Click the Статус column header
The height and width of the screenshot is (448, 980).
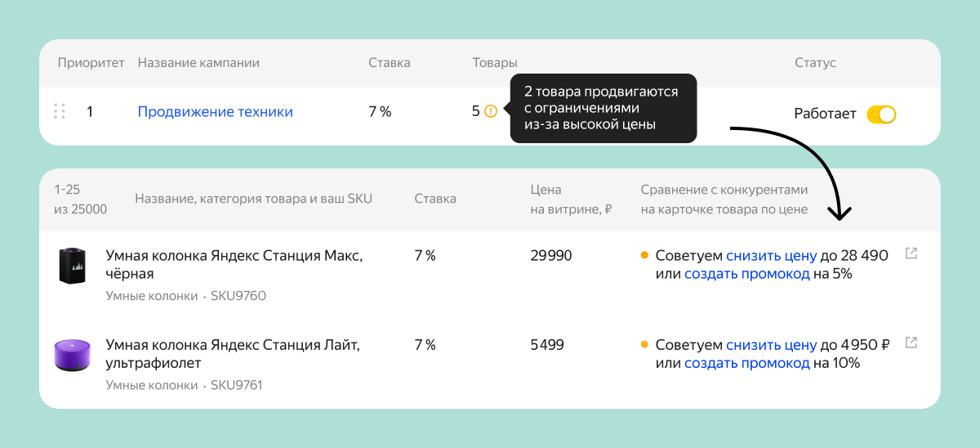click(815, 63)
